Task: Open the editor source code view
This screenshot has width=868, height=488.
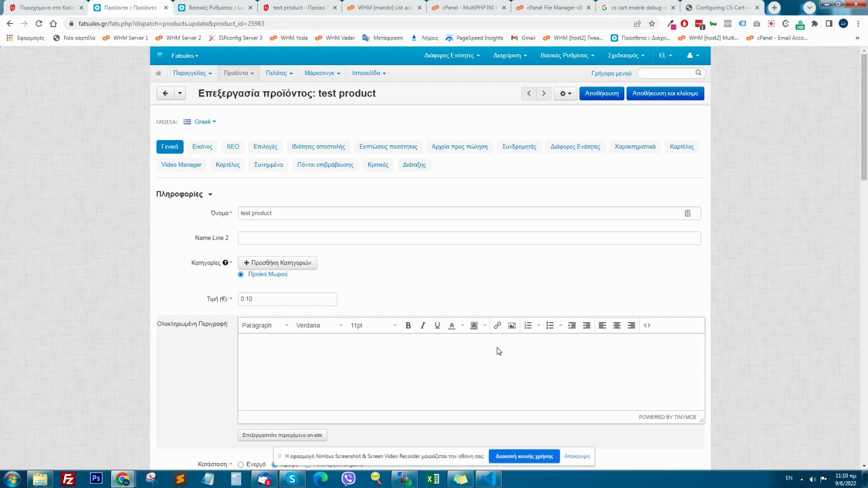Action: (x=647, y=325)
